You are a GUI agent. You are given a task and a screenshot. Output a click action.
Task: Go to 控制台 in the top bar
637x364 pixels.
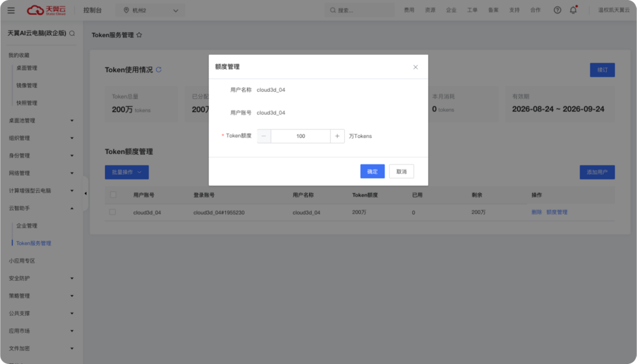[x=92, y=11]
